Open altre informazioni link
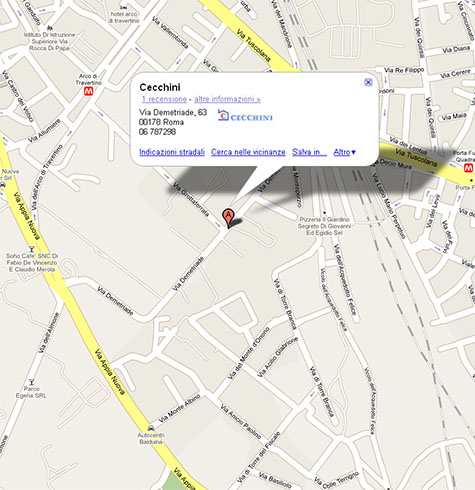Viewport: 475px width, 490px height. (x=227, y=99)
